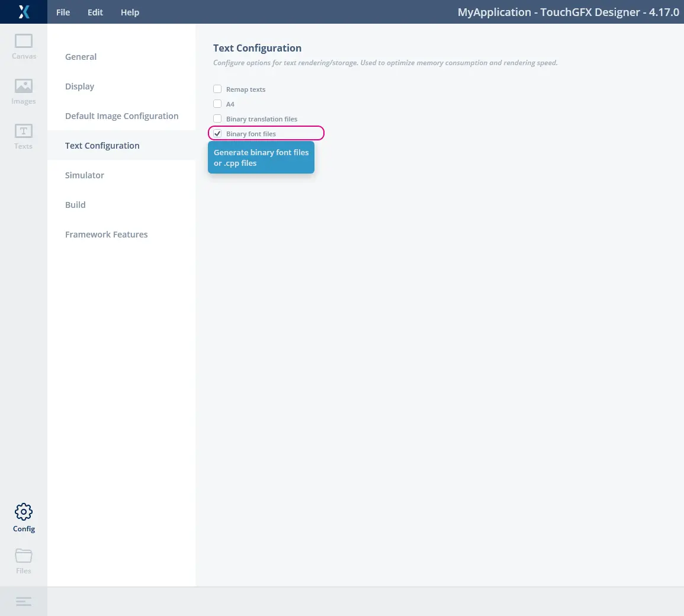
Task: Uncheck Binary font files
Action: (217, 134)
